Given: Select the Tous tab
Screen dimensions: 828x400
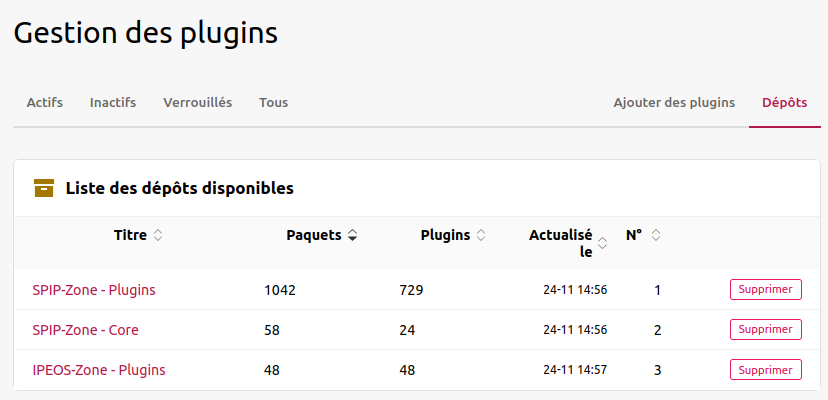Looking at the screenshot, I should click(x=273, y=102).
